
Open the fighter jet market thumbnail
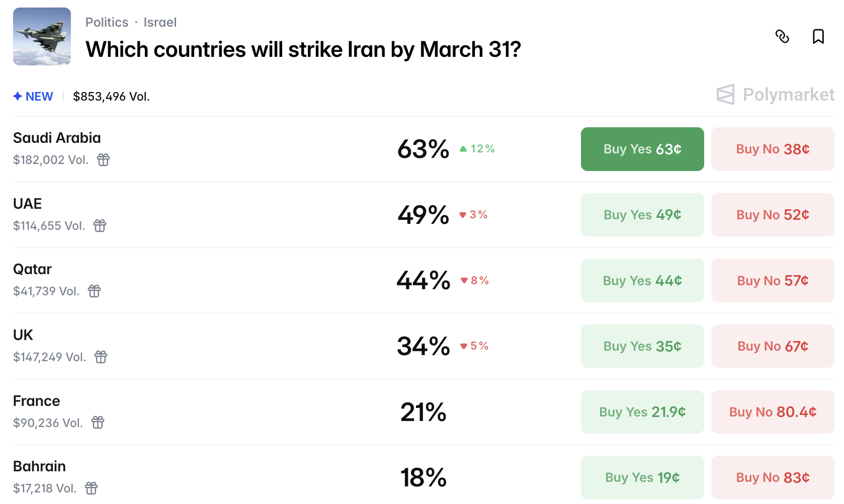coord(42,37)
